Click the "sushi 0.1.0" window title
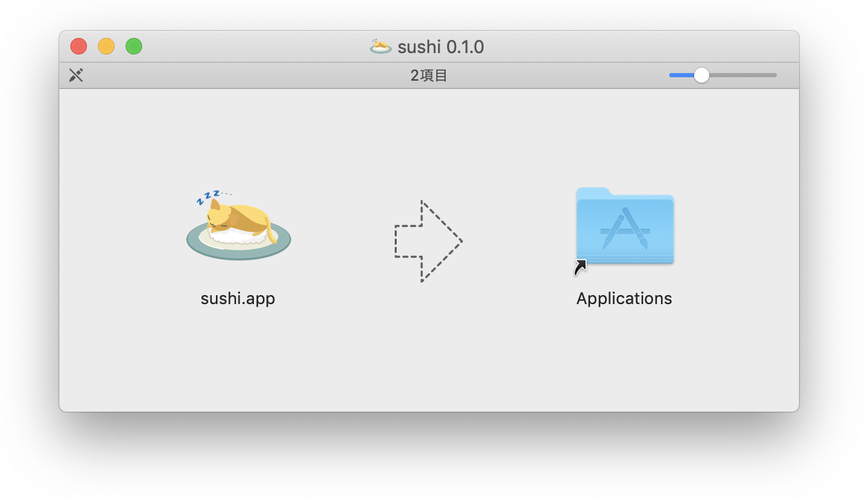 pos(441,47)
